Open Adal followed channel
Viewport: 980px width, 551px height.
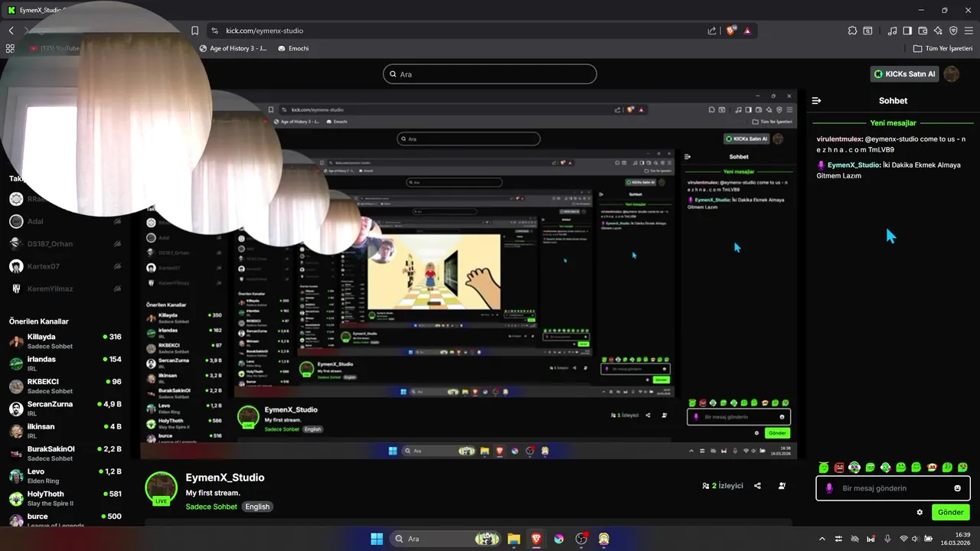click(65, 221)
